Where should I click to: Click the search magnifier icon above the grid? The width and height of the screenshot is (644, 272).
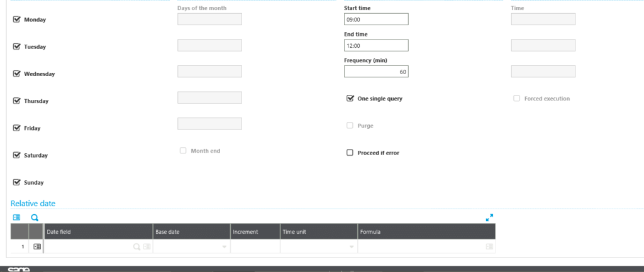click(35, 217)
